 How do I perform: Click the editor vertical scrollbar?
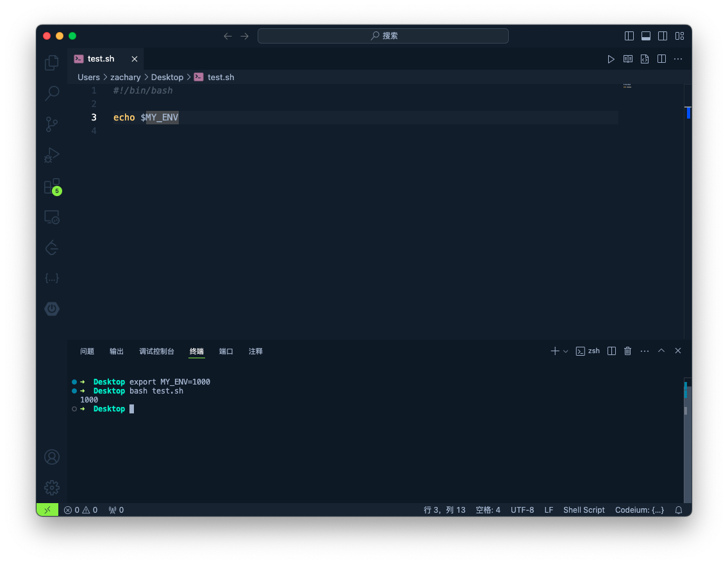[688, 211]
